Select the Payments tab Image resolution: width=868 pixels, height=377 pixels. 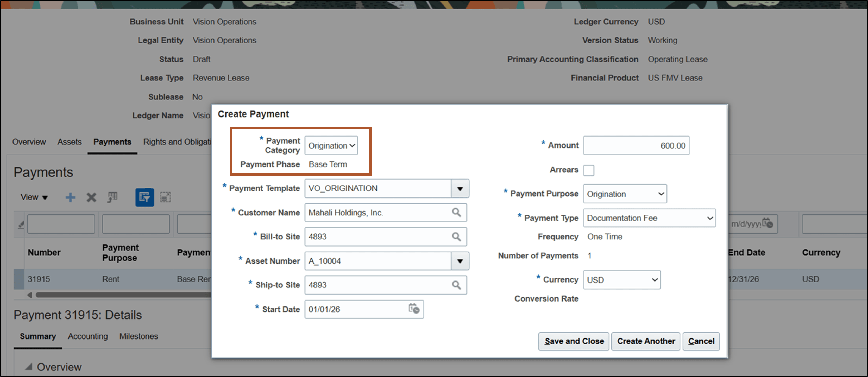[112, 142]
